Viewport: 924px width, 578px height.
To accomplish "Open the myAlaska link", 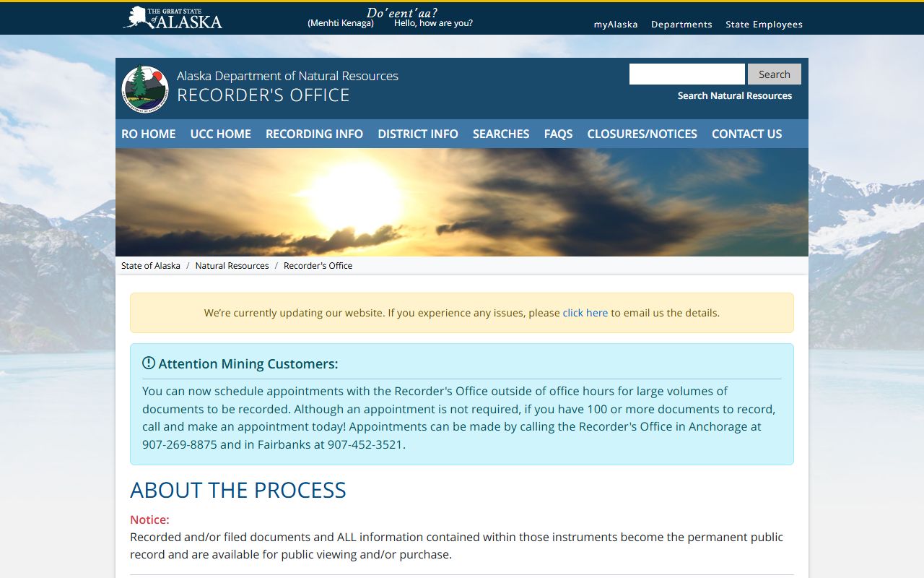I will (x=616, y=24).
